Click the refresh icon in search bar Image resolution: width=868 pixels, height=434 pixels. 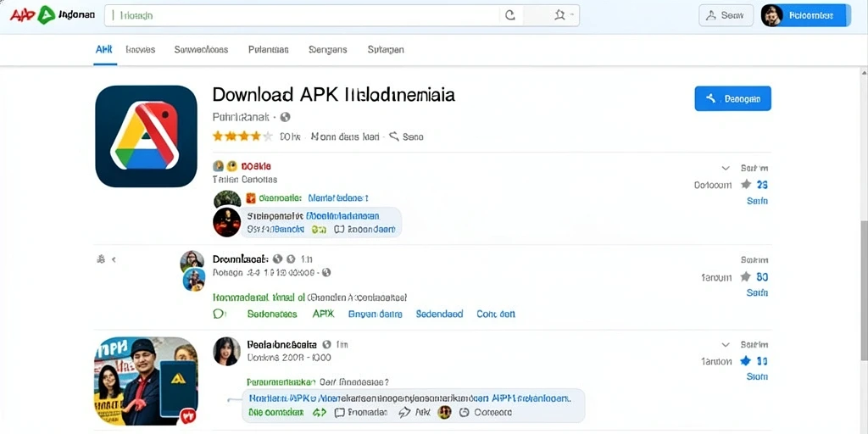(510, 15)
